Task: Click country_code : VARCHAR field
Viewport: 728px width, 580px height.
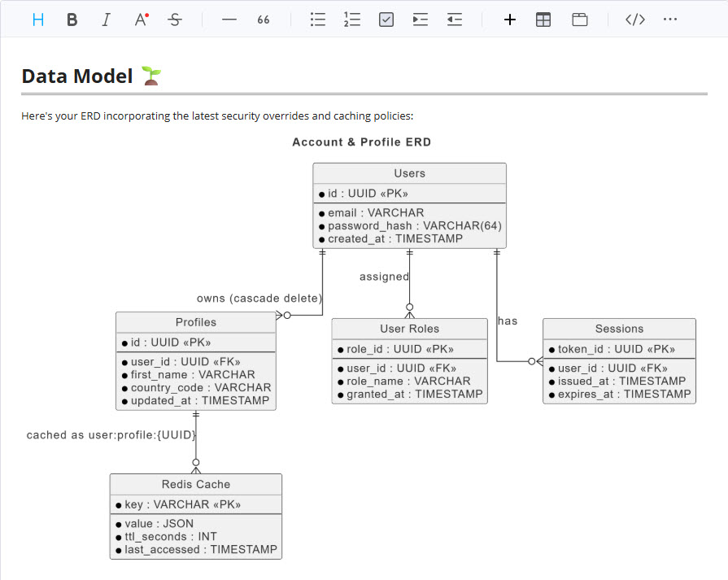Action: [196, 388]
